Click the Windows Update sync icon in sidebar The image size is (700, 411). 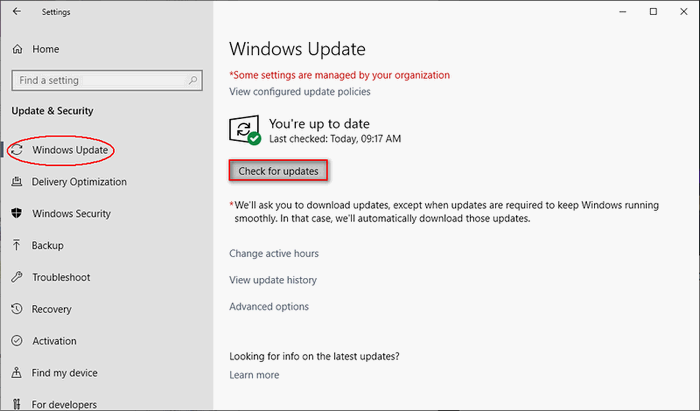[17, 150]
